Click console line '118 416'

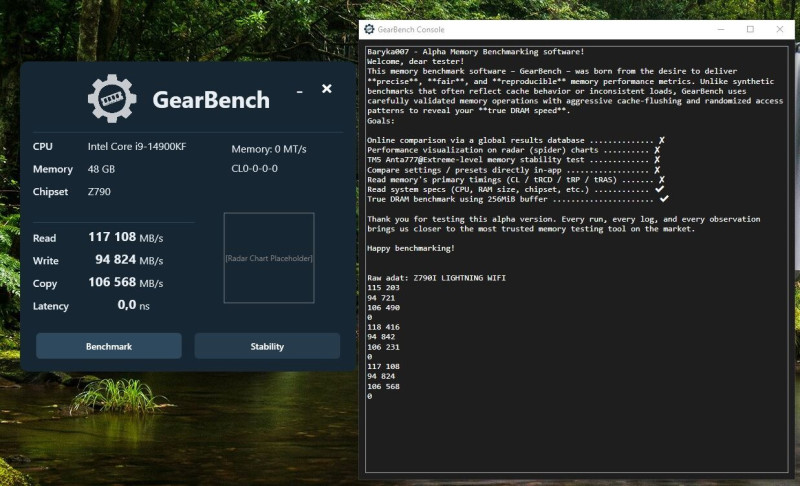click(x=383, y=327)
